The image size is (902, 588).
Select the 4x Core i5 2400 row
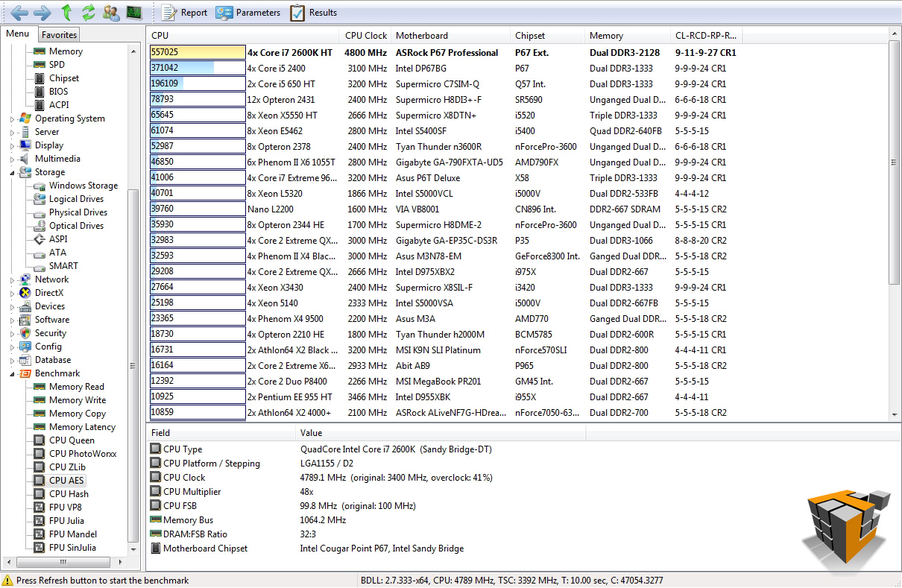pyautogui.click(x=446, y=69)
